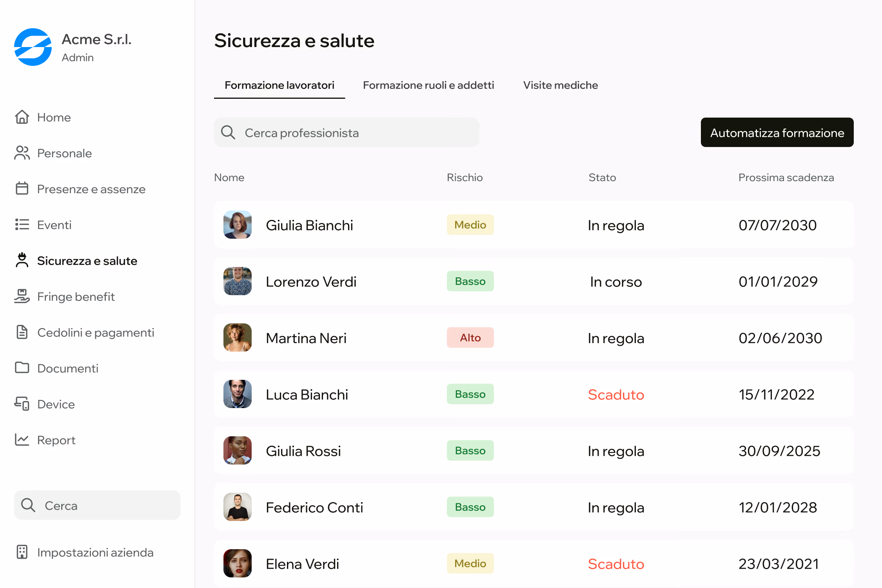This screenshot has width=882, height=588.
Task: Open the Eventi list icon
Action: (22, 225)
